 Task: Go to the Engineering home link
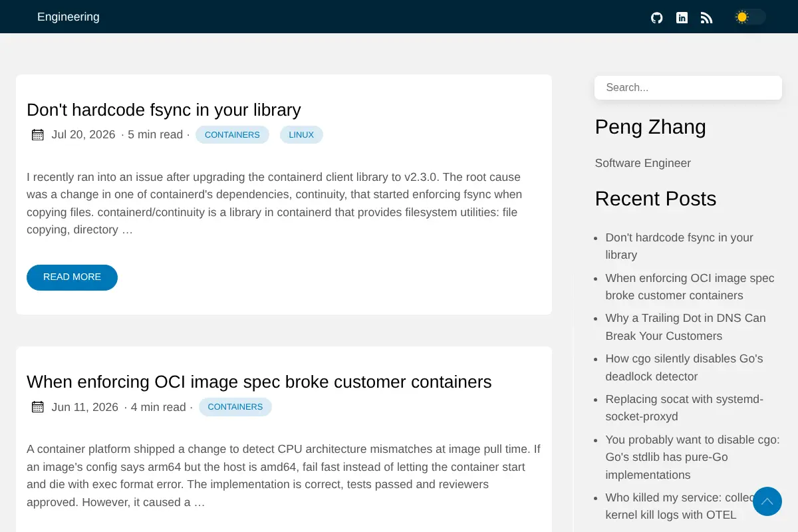68,17
